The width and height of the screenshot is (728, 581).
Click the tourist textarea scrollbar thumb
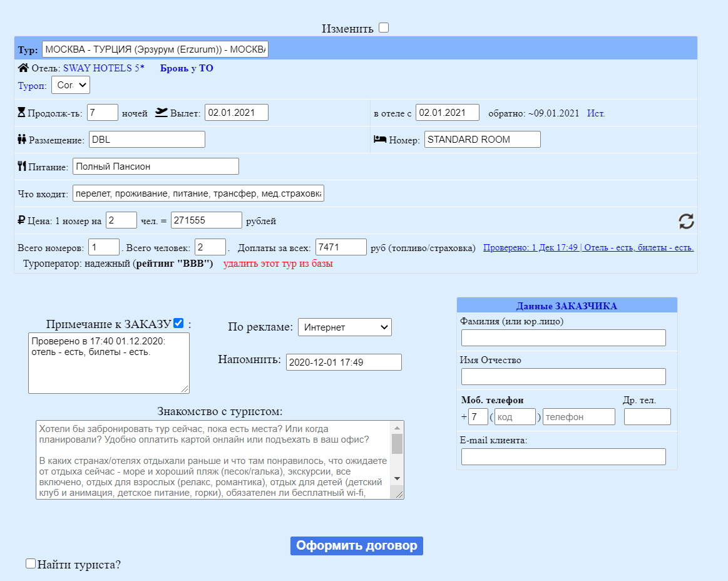(x=397, y=443)
